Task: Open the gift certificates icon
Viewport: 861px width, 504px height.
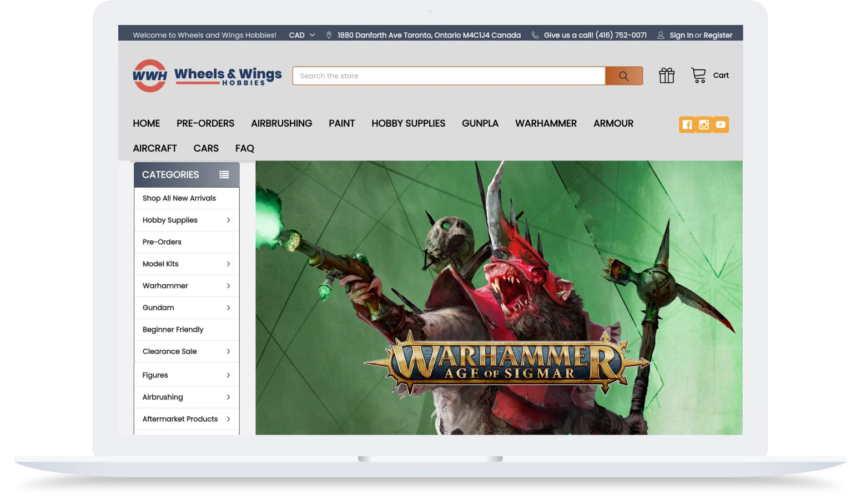Action: coord(667,75)
